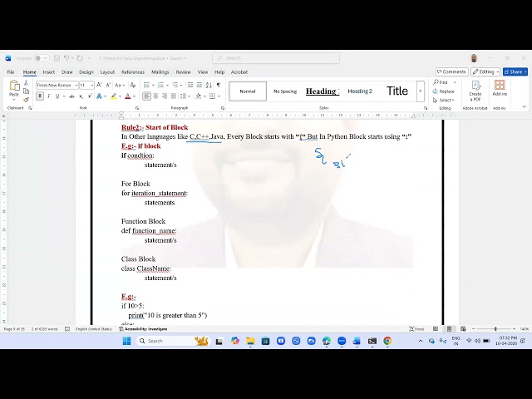Apply the Heading 2 style
This screenshot has height=399, width=532.
(360, 91)
